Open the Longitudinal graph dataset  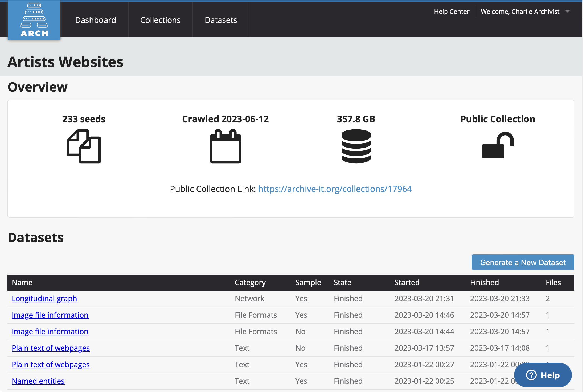pyautogui.click(x=44, y=299)
